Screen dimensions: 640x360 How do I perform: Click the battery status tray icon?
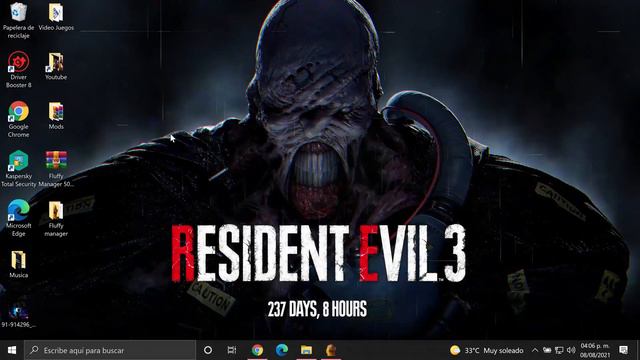click(547, 350)
